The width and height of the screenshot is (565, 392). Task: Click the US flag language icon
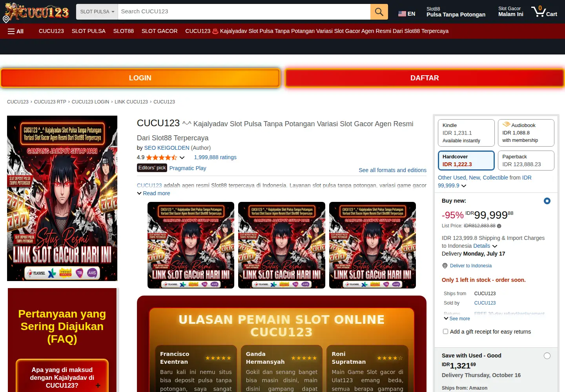[x=402, y=14]
